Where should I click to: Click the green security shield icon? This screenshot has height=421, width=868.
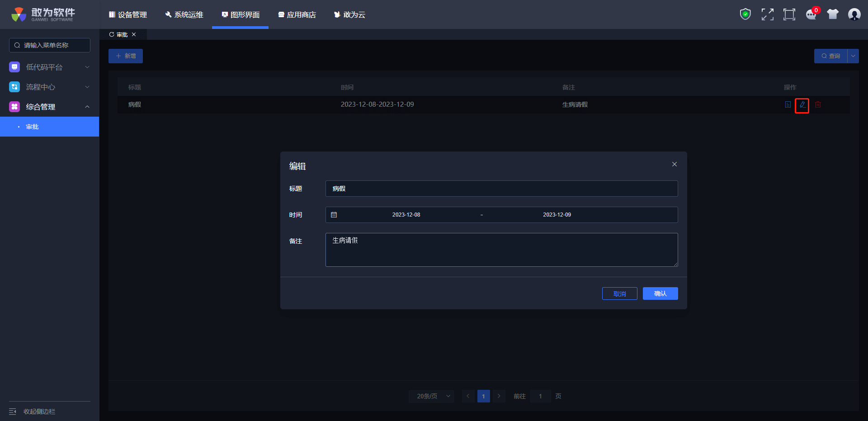745,14
